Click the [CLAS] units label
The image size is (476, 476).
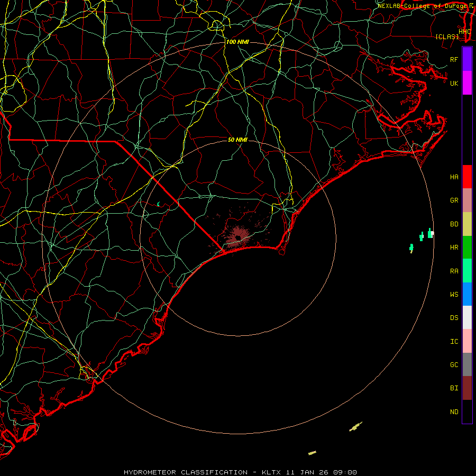click(447, 37)
